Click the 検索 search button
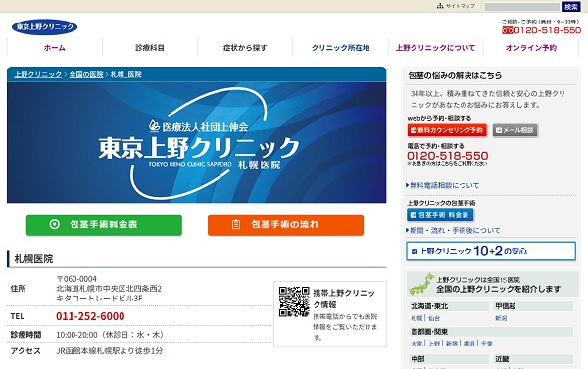588x369 pixels. [x=571, y=7]
